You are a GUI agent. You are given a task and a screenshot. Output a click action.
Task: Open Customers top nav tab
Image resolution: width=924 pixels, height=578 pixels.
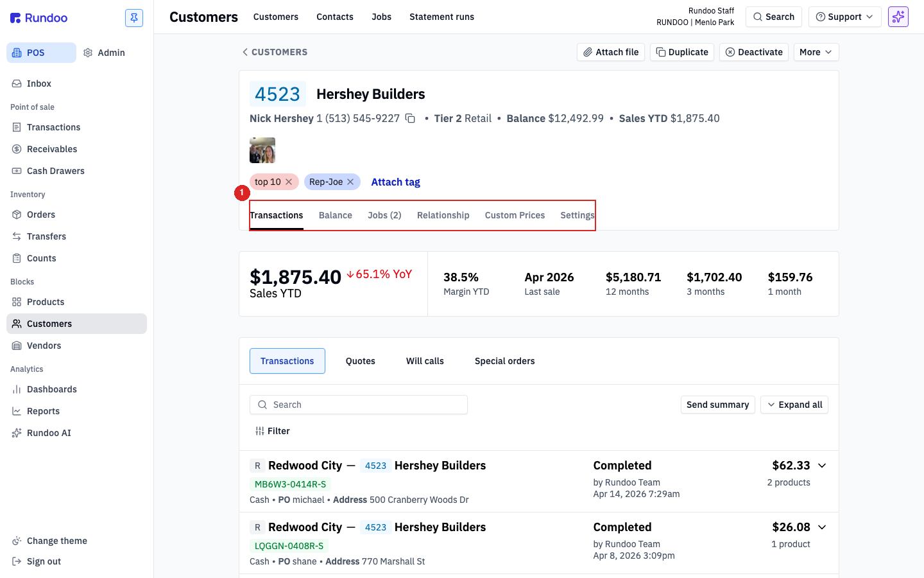coord(276,17)
